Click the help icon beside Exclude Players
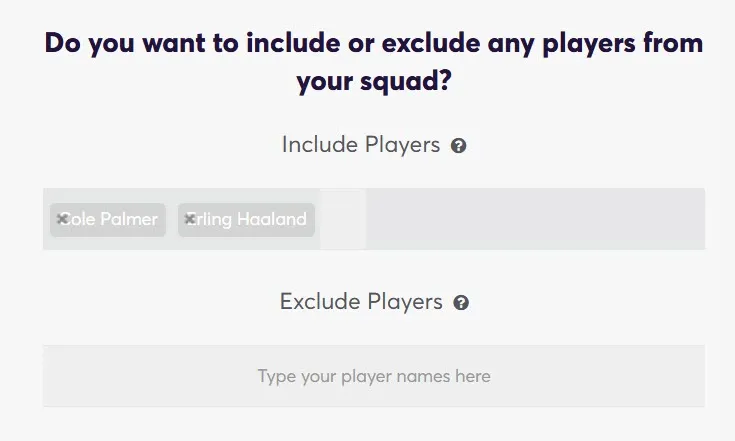 coord(461,303)
